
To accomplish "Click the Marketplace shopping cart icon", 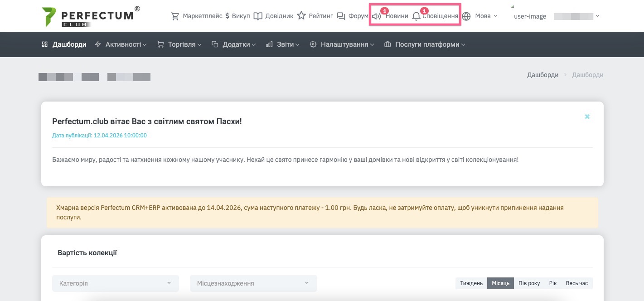I will click(175, 16).
